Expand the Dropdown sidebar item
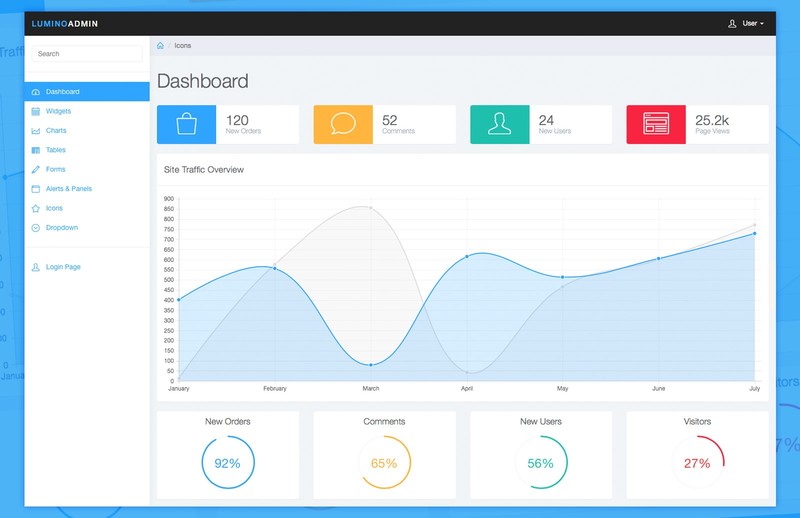The image size is (800, 518). 61,228
